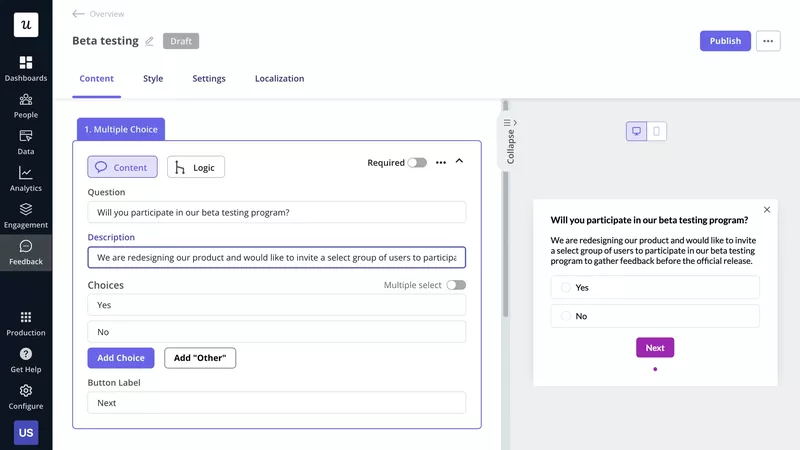Select the Yes radio option in preview

566,288
